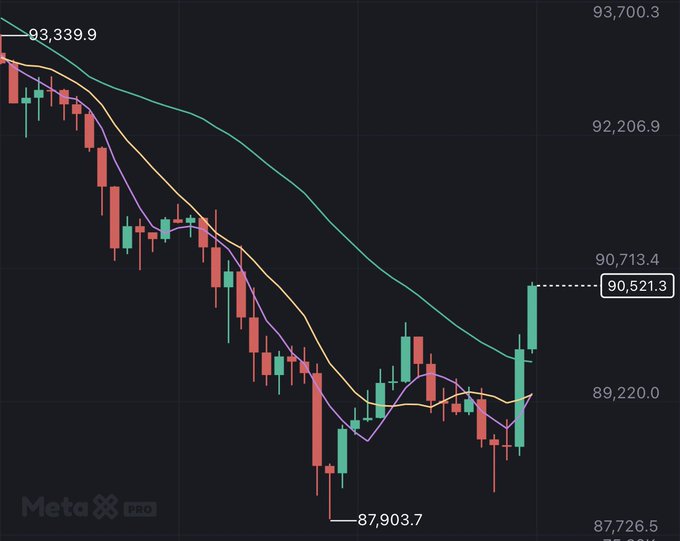Click the 92,206.9 price axis label

click(x=626, y=126)
